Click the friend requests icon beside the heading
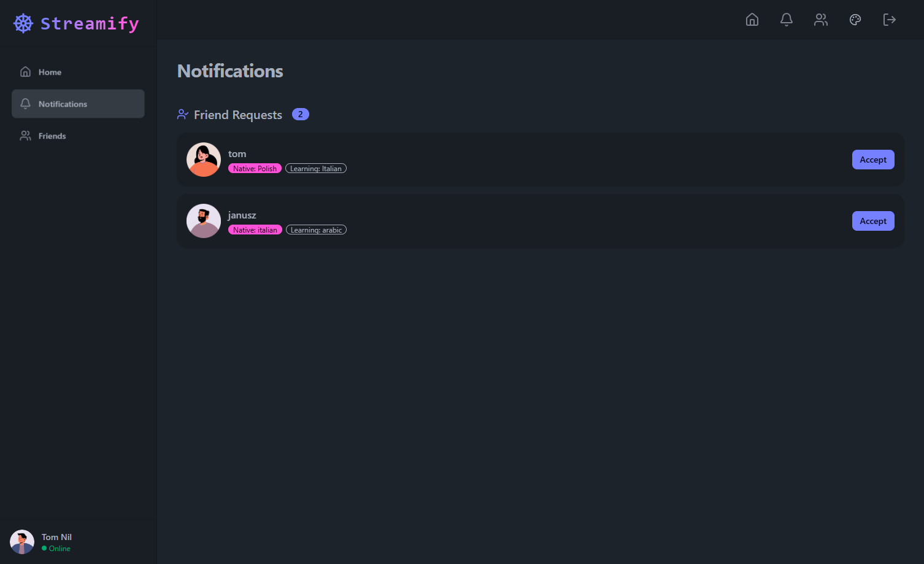The height and width of the screenshot is (564, 924). pyautogui.click(x=182, y=114)
